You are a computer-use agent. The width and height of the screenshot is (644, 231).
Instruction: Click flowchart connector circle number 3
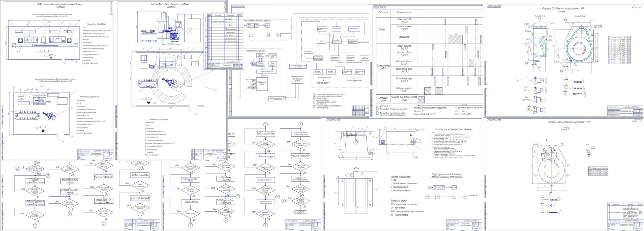coord(104,223)
